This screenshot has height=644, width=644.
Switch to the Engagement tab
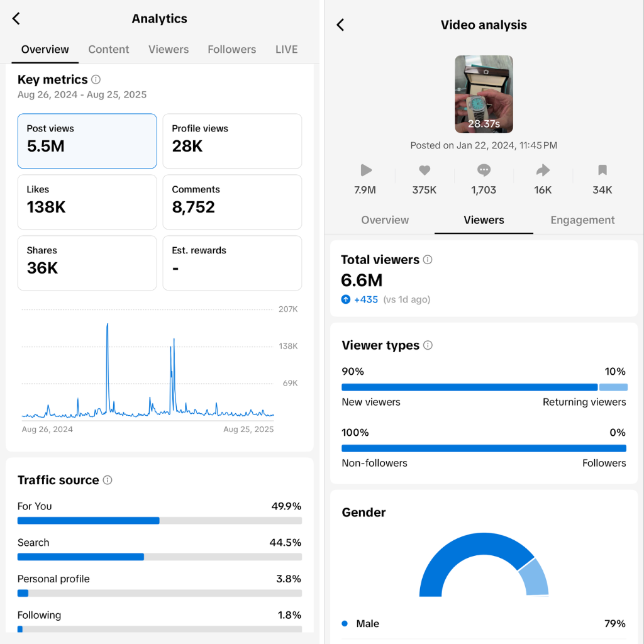point(582,220)
